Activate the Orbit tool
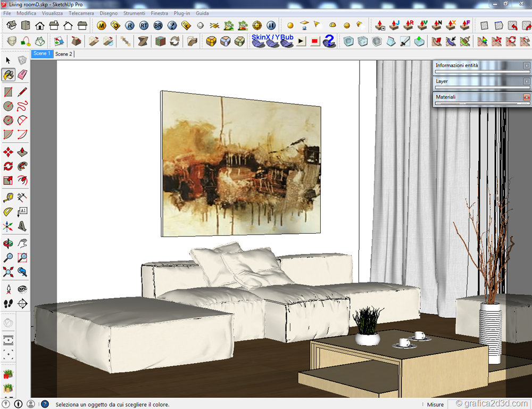The height and width of the screenshot is (409, 532). (8, 243)
